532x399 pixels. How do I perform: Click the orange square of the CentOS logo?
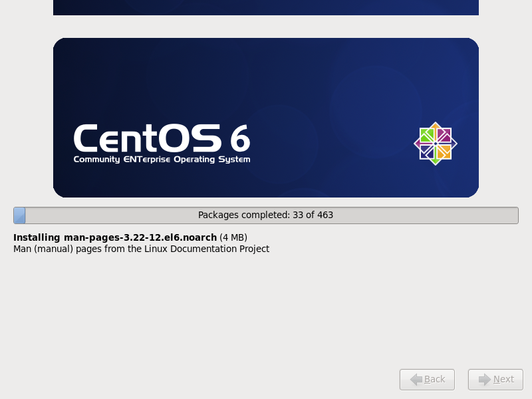(444, 152)
